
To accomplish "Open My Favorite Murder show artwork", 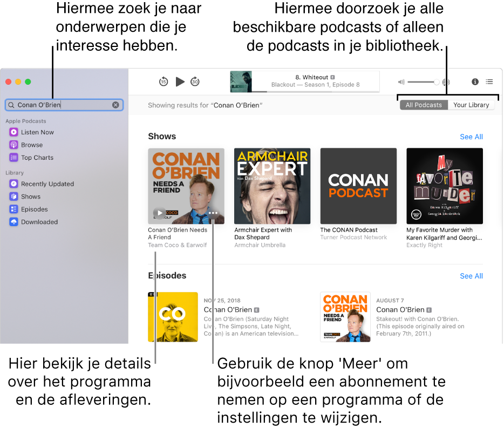I will (x=445, y=186).
